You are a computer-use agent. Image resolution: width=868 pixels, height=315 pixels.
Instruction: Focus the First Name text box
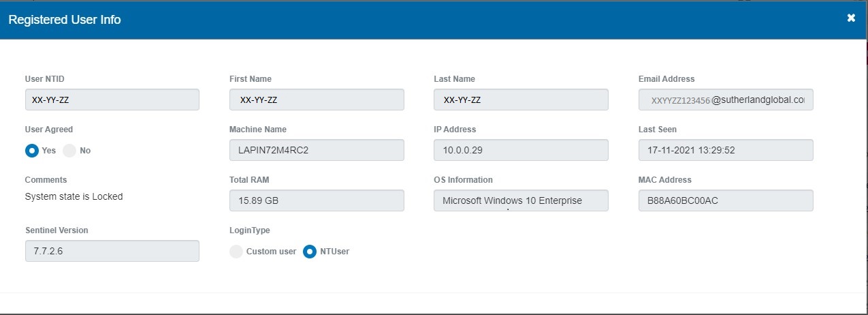coord(317,100)
